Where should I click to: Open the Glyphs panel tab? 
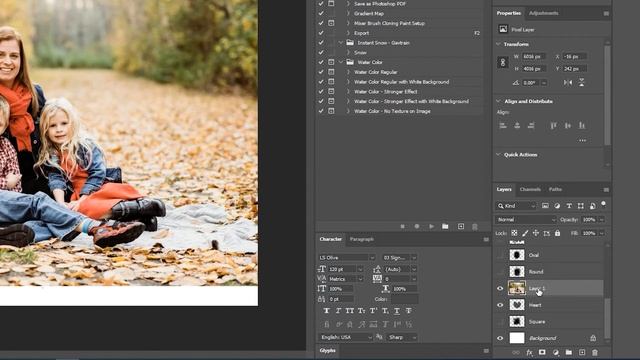tap(327, 351)
